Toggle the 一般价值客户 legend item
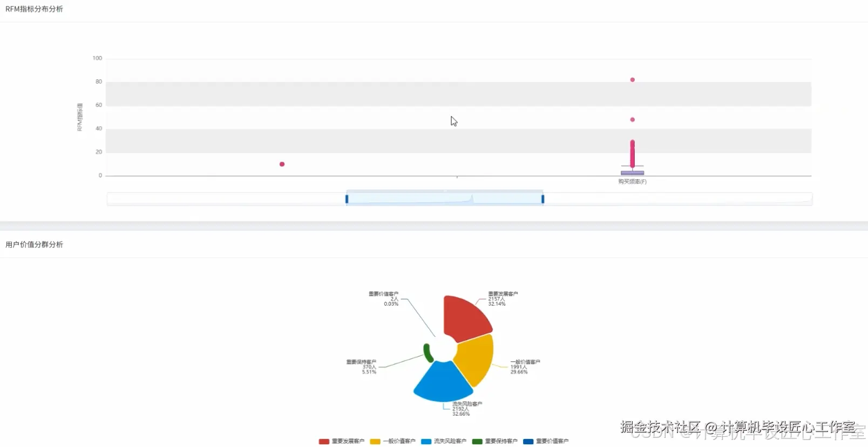868x447 pixels. coord(392,441)
